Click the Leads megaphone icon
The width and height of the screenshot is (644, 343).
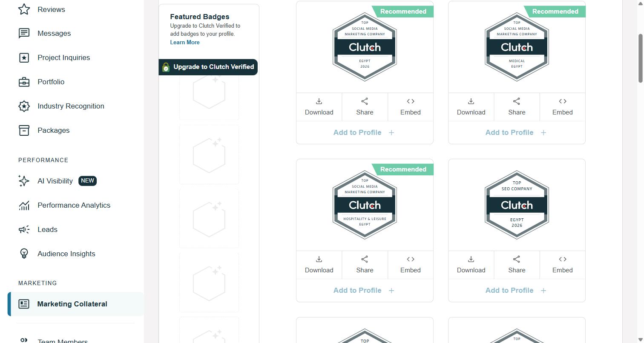click(24, 229)
